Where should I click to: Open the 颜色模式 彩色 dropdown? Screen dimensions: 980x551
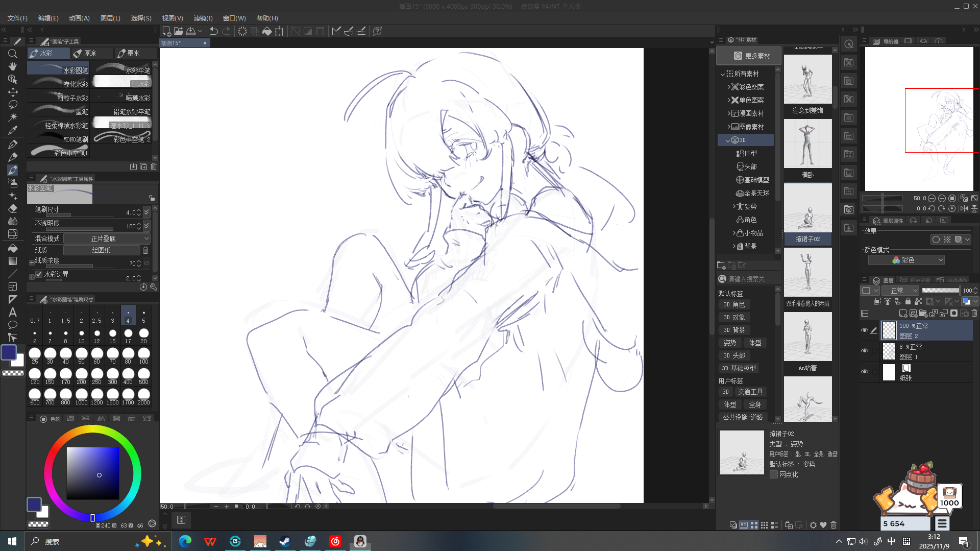[x=906, y=260]
